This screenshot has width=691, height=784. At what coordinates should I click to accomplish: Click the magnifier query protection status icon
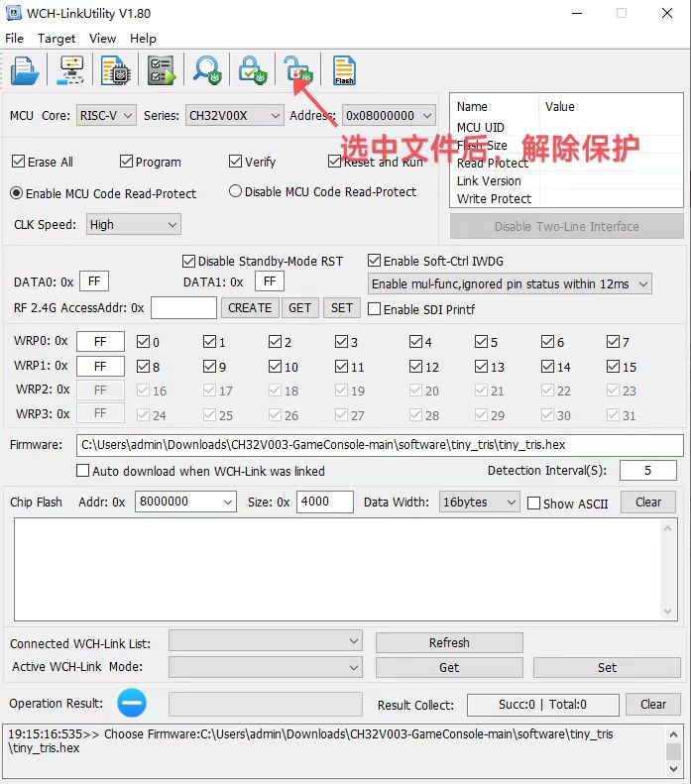click(207, 70)
